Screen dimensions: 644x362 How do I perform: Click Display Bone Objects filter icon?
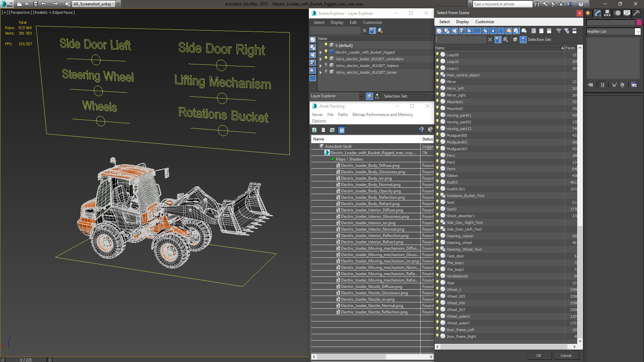tap(501, 31)
